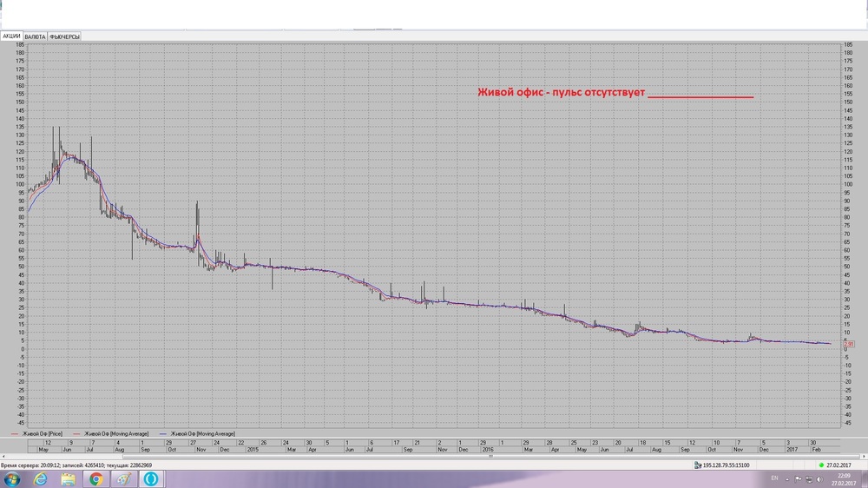This screenshot has height=488, width=868.
Task: Open the Windows Start menu
Action: [x=11, y=479]
